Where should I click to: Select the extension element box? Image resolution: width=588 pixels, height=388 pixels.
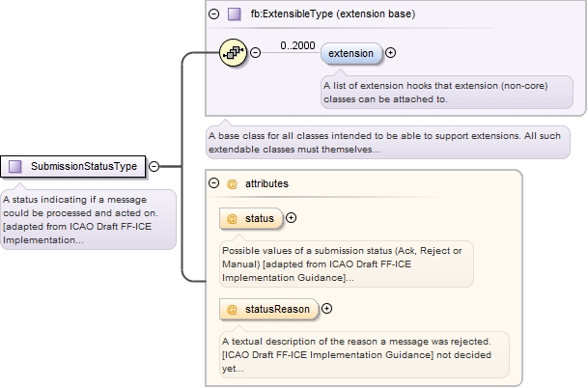pos(351,53)
